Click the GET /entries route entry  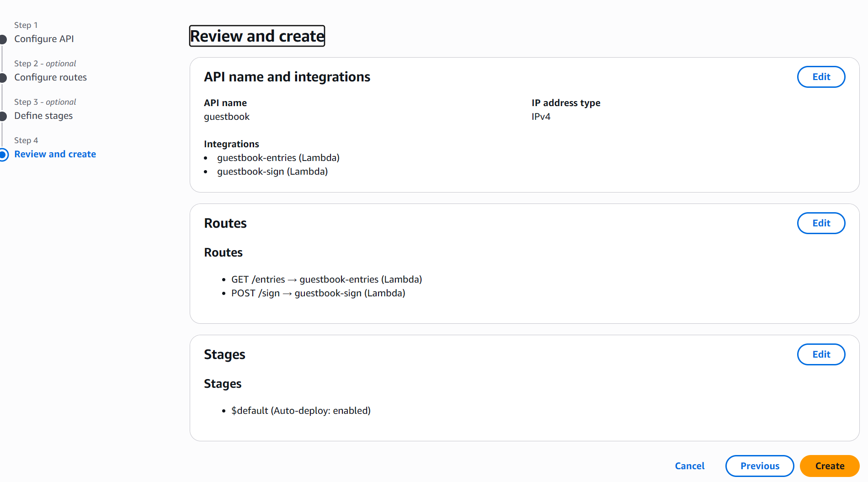point(326,279)
